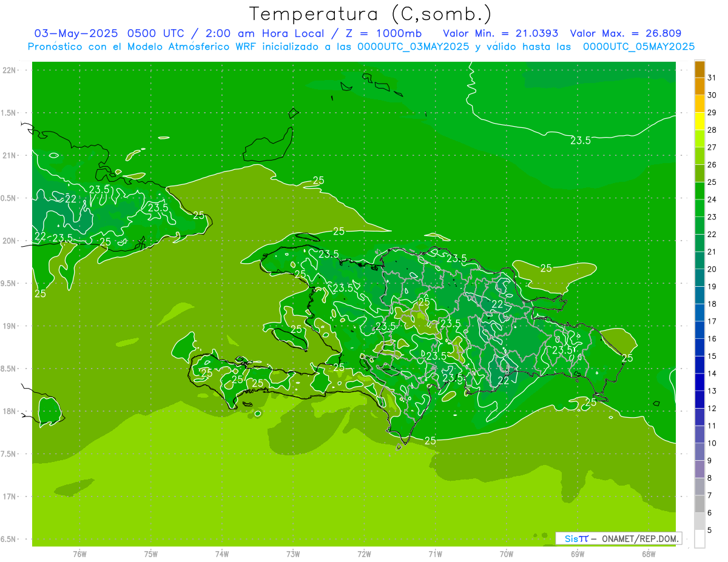Click the 68W longitude axis label

[x=649, y=554]
